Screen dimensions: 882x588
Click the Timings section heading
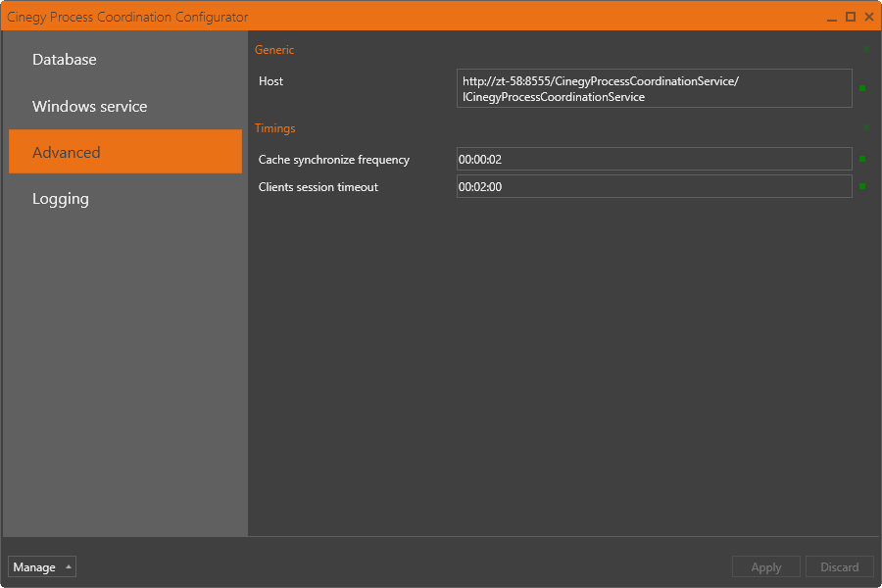click(275, 128)
